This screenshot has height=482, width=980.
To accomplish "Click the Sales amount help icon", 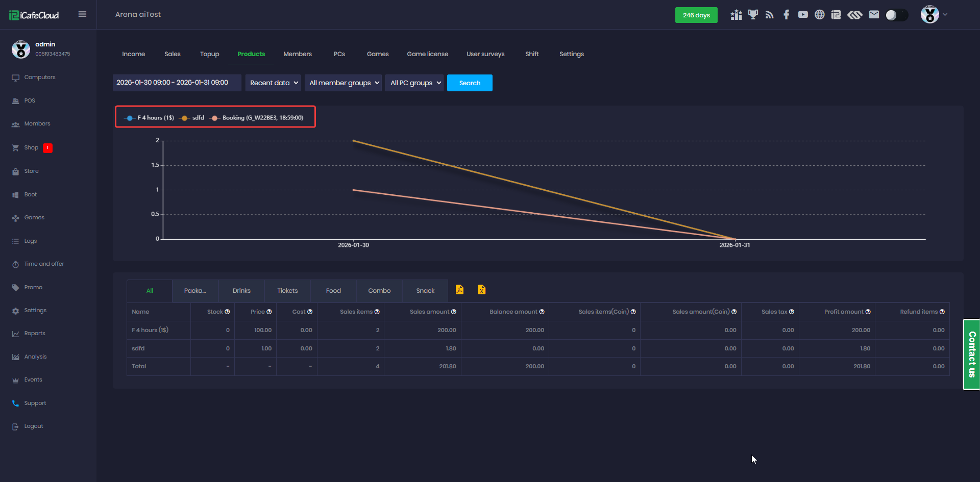I will pyautogui.click(x=454, y=312).
